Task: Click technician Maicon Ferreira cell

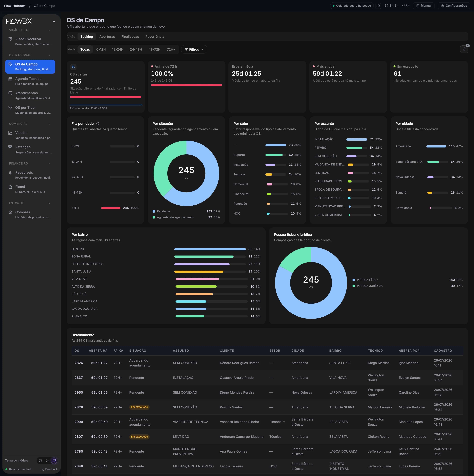Action: click(380, 407)
